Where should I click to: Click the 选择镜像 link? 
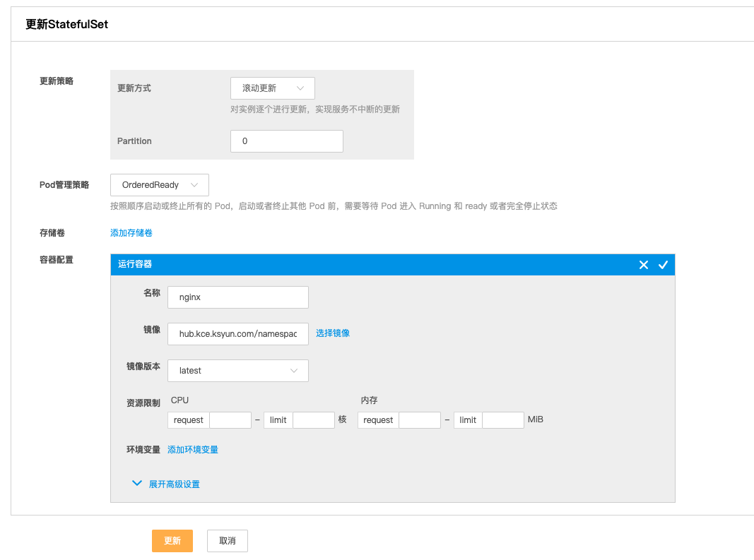click(x=333, y=333)
